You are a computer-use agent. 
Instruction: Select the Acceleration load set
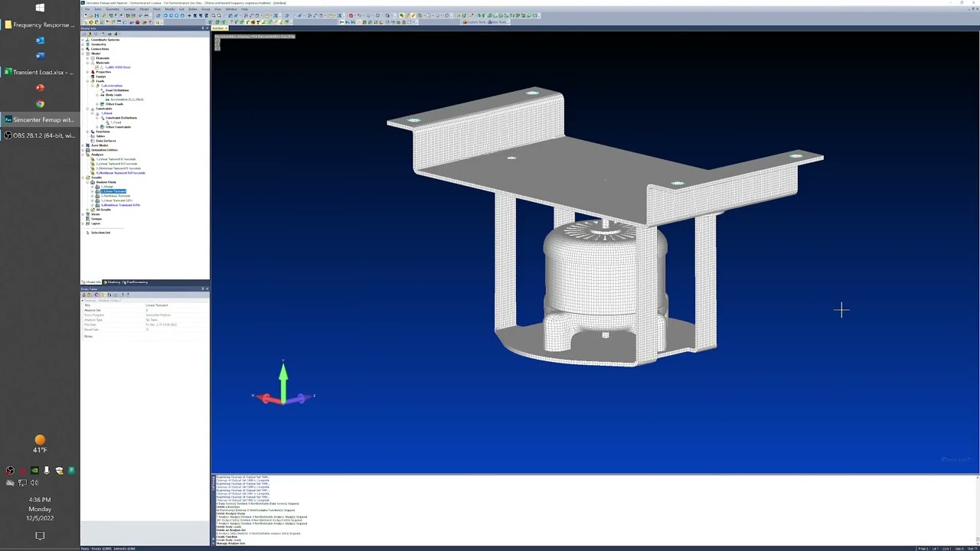coord(112,86)
